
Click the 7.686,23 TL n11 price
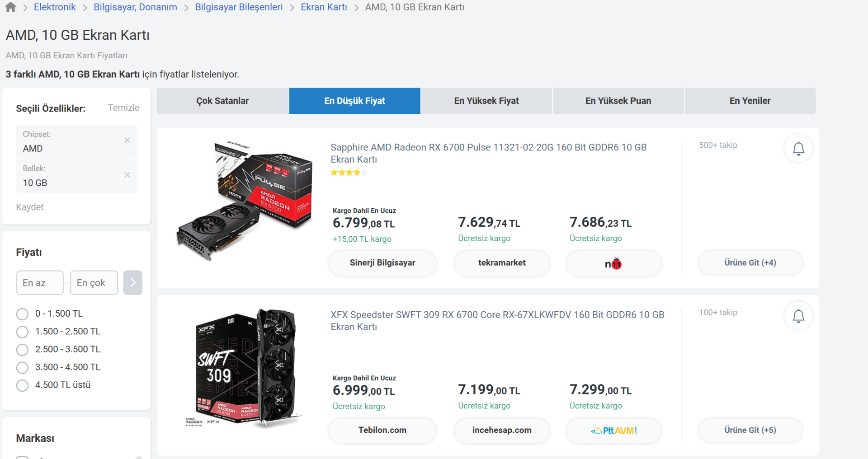601,222
